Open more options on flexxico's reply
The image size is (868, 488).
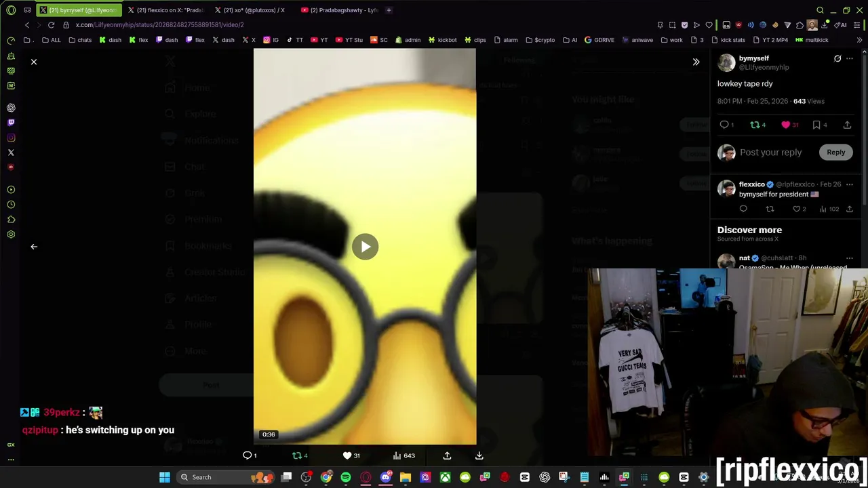point(850,184)
